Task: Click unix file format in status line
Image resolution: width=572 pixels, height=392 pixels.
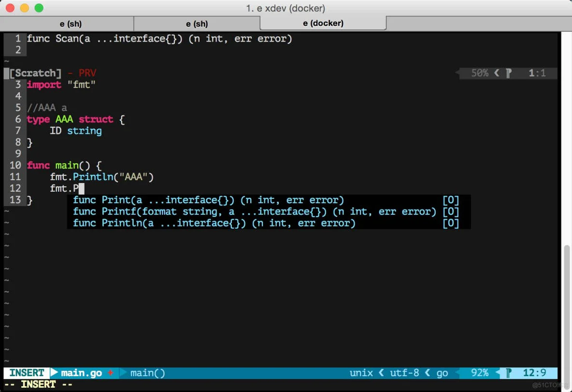Action: click(361, 373)
